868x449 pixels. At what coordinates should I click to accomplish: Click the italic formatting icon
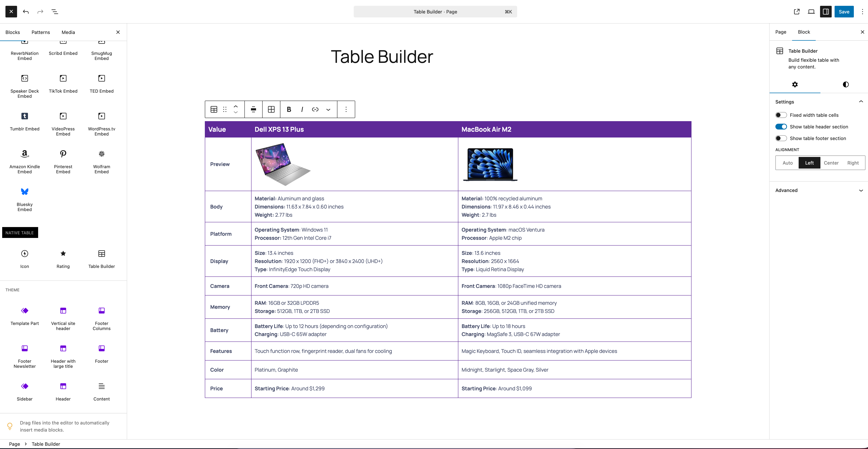[302, 109]
